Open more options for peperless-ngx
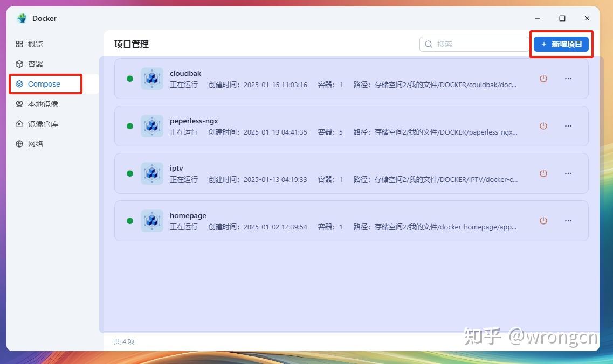The height and width of the screenshot is (364, 613). (568, 126)
